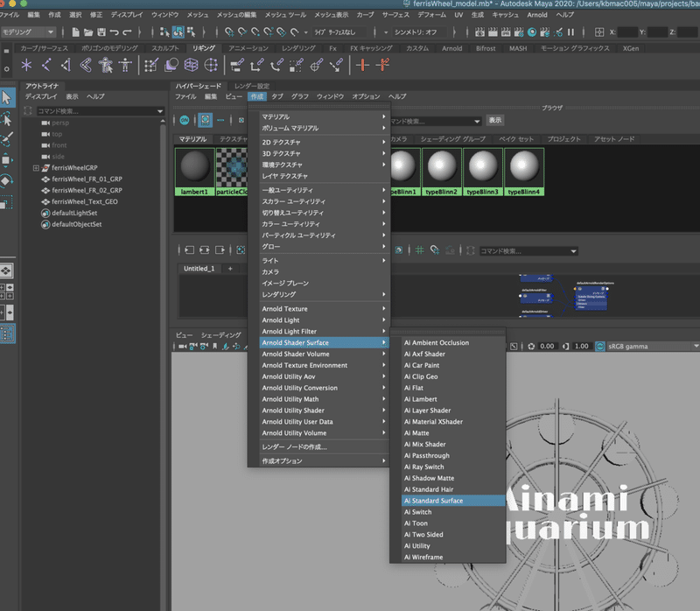Click the snap to grids magnet icon
The width and height of the screenshot is (700, 611).
click(229, 32)
